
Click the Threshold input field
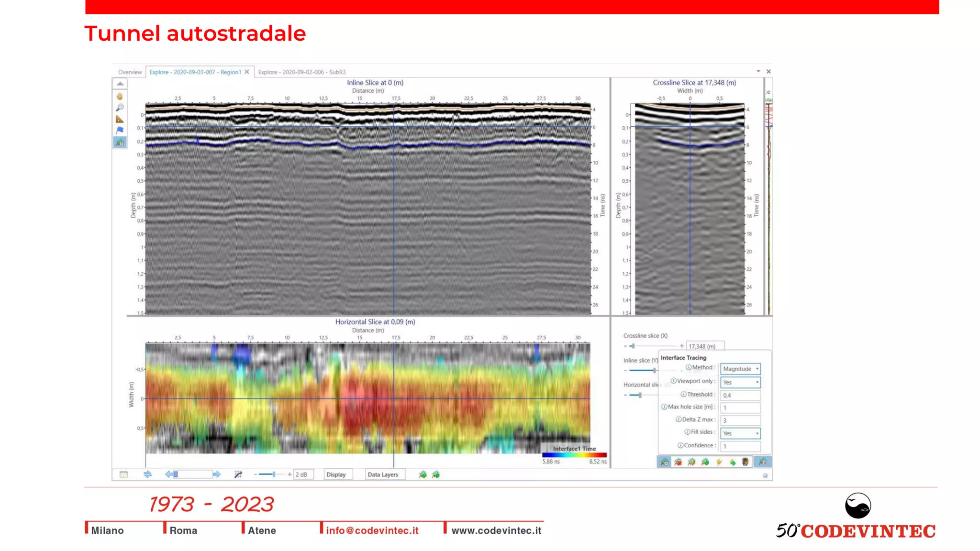pos(740,395)
